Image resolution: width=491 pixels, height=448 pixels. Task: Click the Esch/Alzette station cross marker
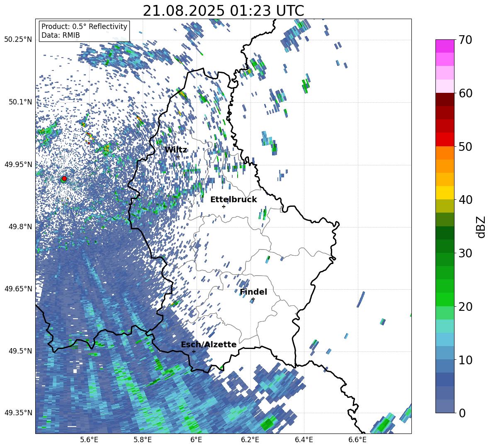(194, 351)
